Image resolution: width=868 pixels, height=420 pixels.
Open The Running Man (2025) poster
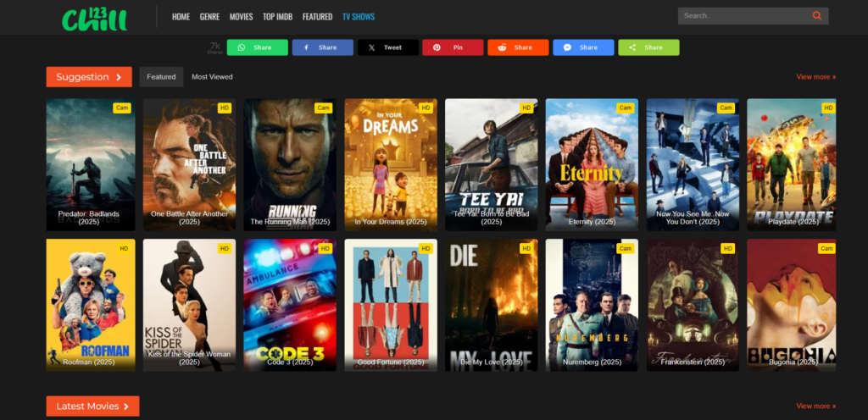[290, 164]
